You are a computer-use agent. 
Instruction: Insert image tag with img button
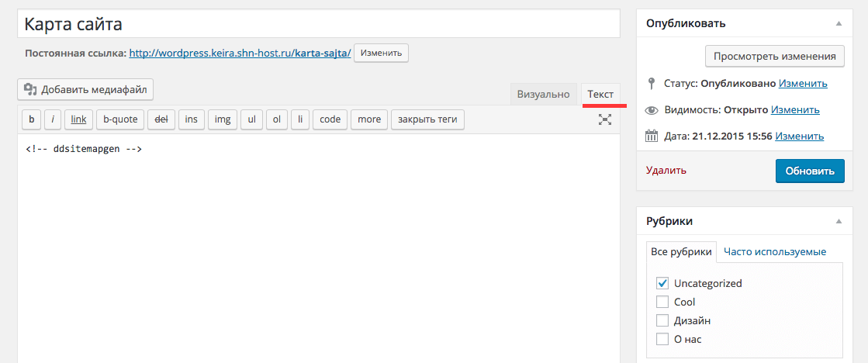pos(222,119)
